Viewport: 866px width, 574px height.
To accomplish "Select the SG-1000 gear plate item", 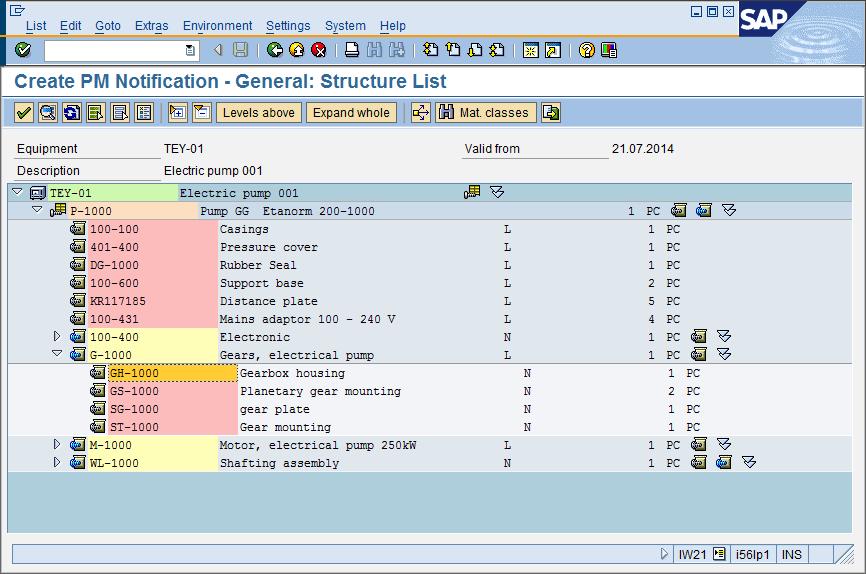I will [172, 409].
